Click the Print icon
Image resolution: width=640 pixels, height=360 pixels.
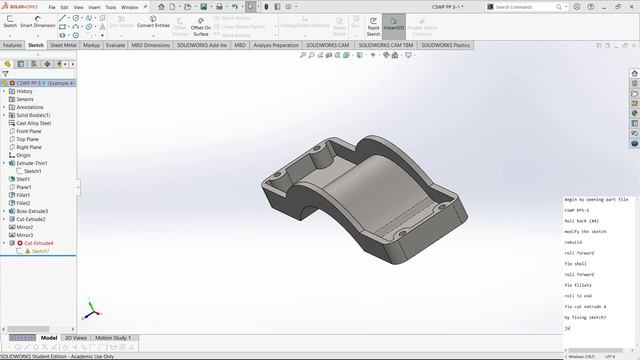pyautogui.click(x=219, y=7)
